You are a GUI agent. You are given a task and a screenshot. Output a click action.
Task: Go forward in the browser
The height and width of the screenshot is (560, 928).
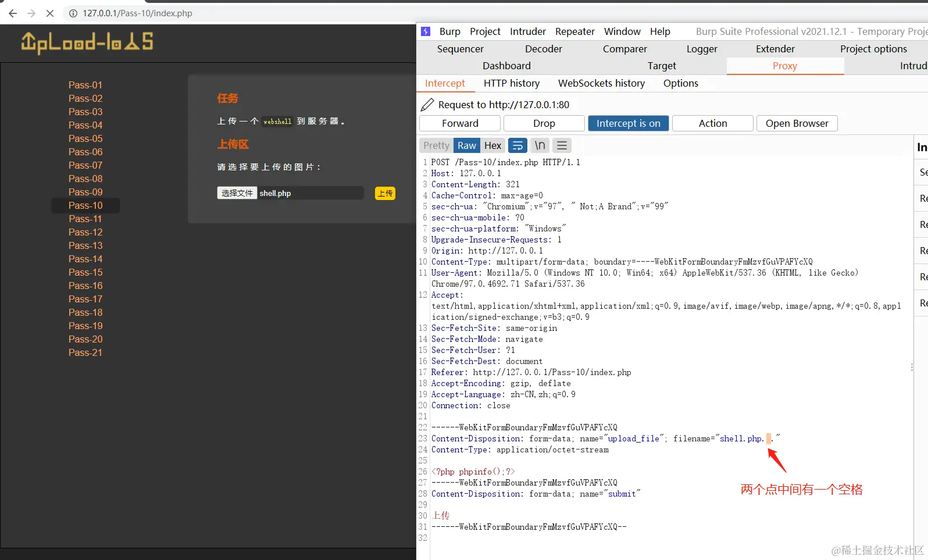point(31,13)
